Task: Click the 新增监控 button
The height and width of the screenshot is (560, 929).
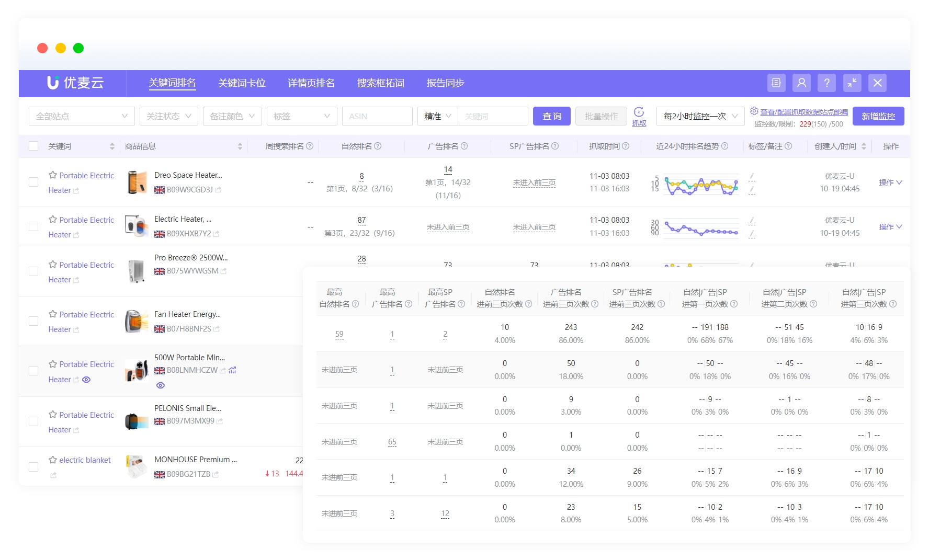Action: (x=878, y=116)
